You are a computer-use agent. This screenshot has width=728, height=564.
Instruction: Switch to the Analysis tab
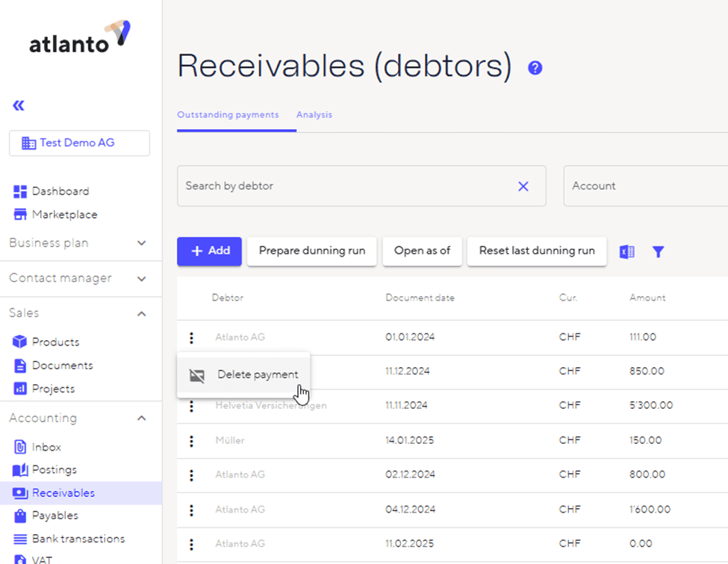[x=314, y=115]
